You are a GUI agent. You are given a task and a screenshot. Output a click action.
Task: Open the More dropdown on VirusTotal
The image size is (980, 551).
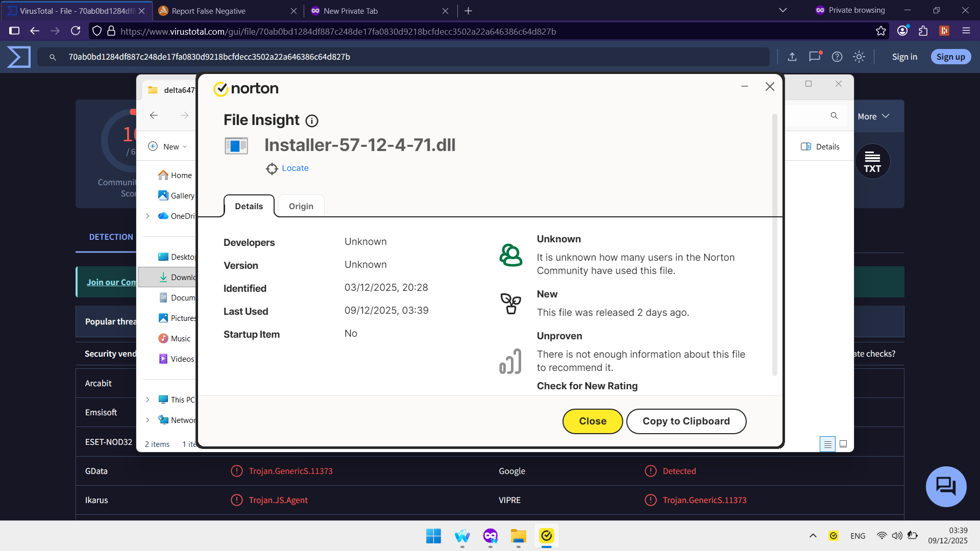tap(873, 116)
